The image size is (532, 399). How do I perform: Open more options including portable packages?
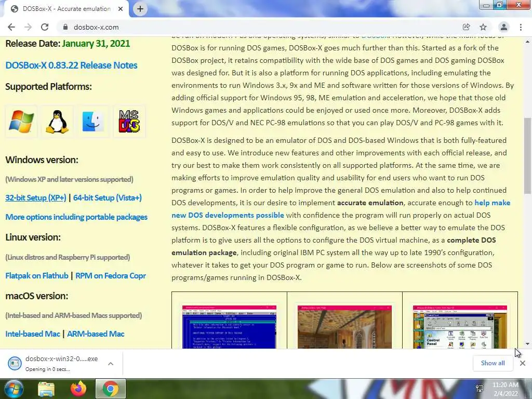click(76, 217)
